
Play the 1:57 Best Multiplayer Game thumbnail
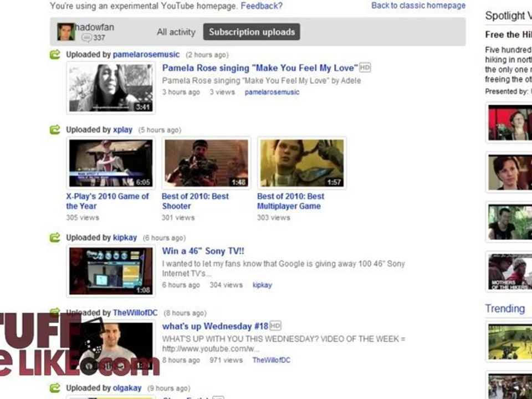pyautogui.click(x=302, y=163)
